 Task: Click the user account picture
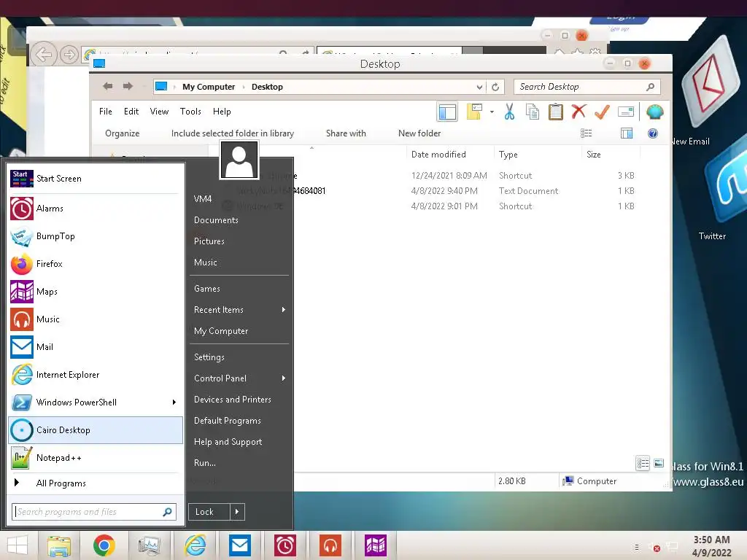pyautogui.click(x=239, y=160)
